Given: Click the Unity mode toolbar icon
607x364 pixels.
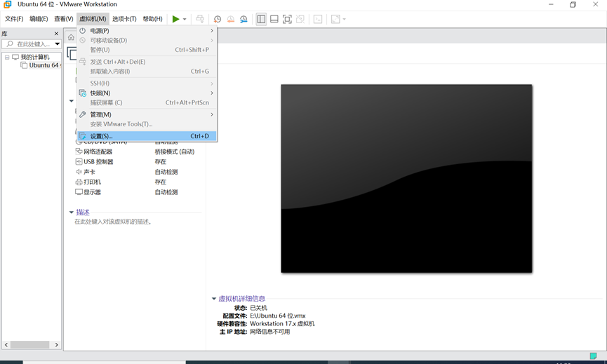Looking at the screenshot, I should (x=300, y=19).
